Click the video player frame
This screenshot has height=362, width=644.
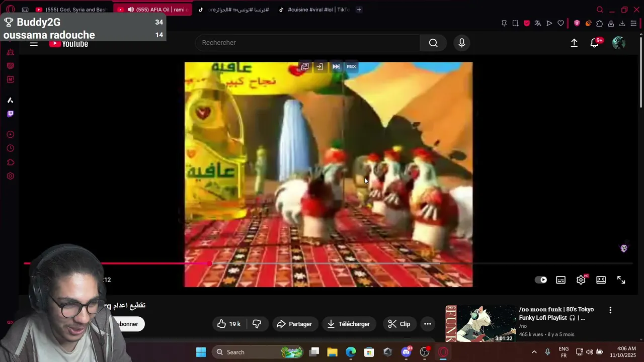[329, 174]
